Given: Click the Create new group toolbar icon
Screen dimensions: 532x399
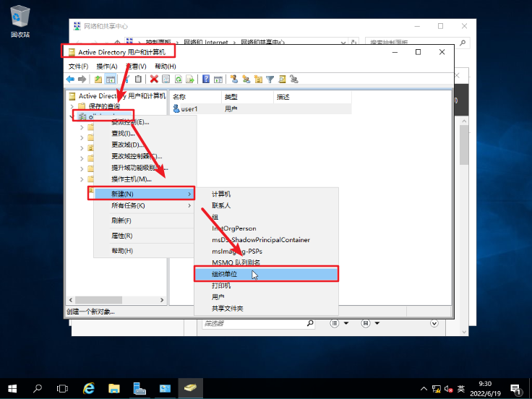Looking at the screenshot, I should coord(246,79).
